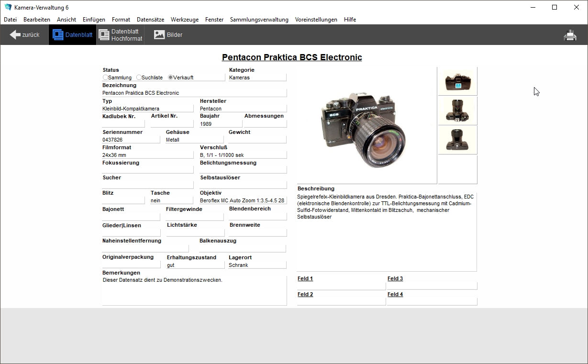Select the Sammlung status radio button
The height and width of the screenshot is (364, 588).
(105, 77)
